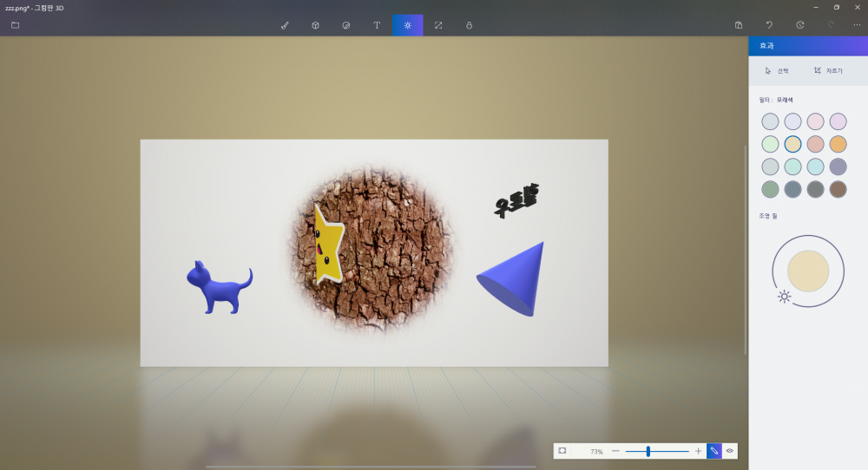This screenshot has height=470, width=868.
Task: Toggle 3D view eye icon
Action: coord(730,451)
